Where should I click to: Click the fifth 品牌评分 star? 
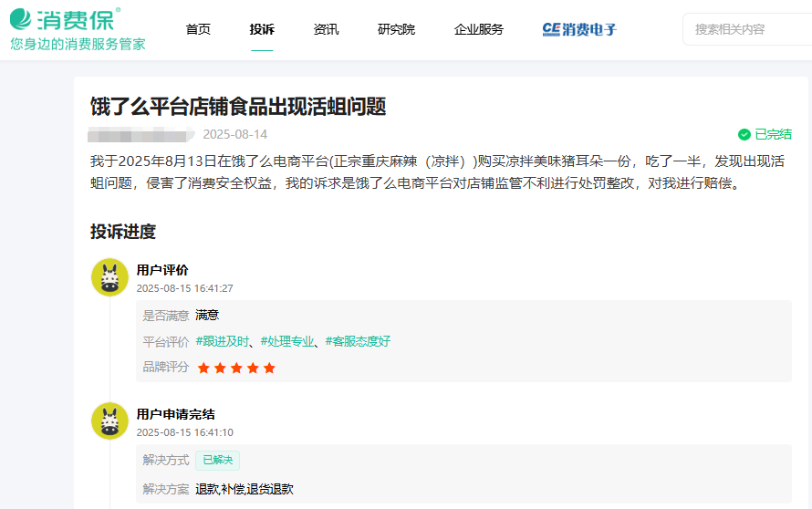(x=269, y=369)
